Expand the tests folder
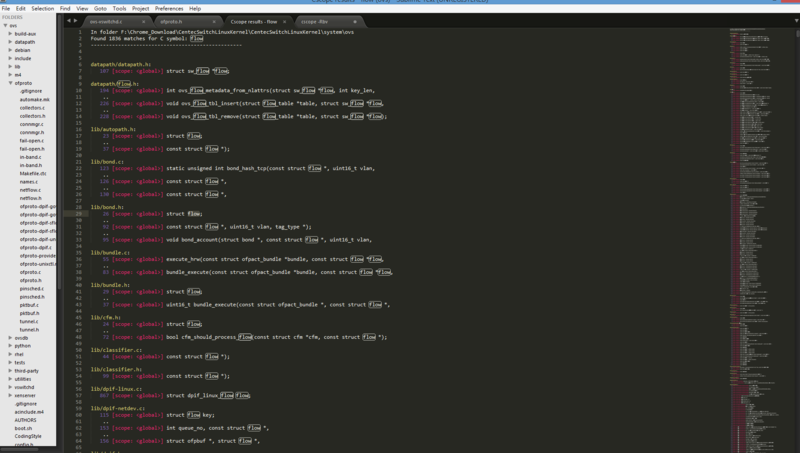Image resolution: width=800 pixels, height=453 pixels. [x=10, y=362]
